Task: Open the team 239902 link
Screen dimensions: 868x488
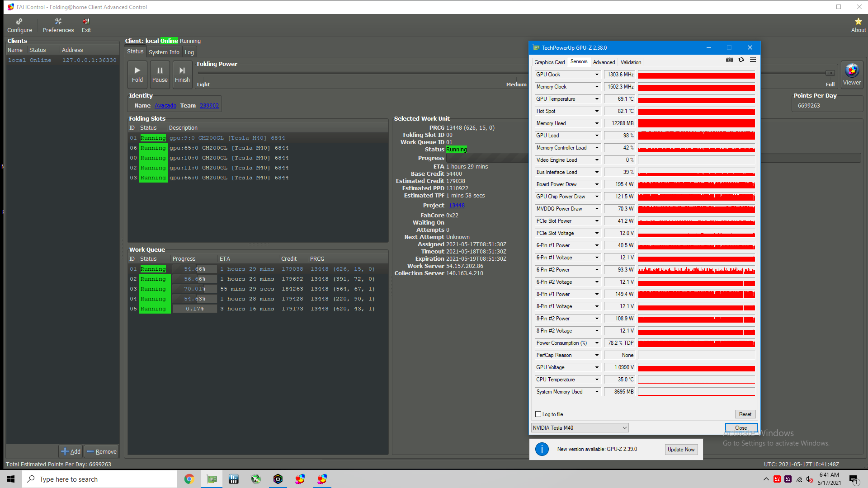Action: [209, 106]
